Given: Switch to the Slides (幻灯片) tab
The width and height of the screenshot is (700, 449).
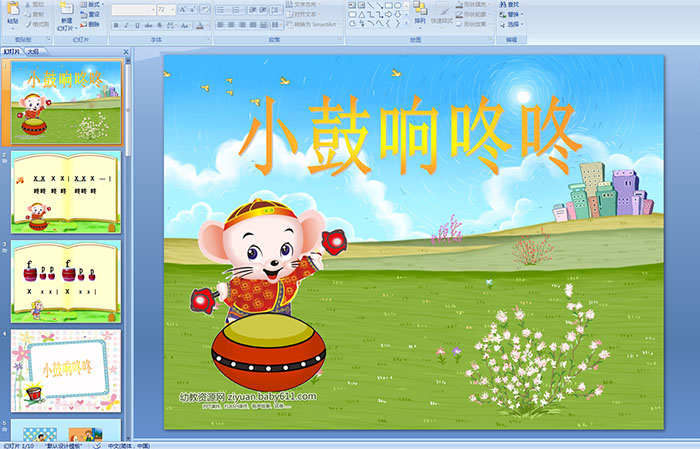Looking at the screenshot, I should (x=12, y=50).
